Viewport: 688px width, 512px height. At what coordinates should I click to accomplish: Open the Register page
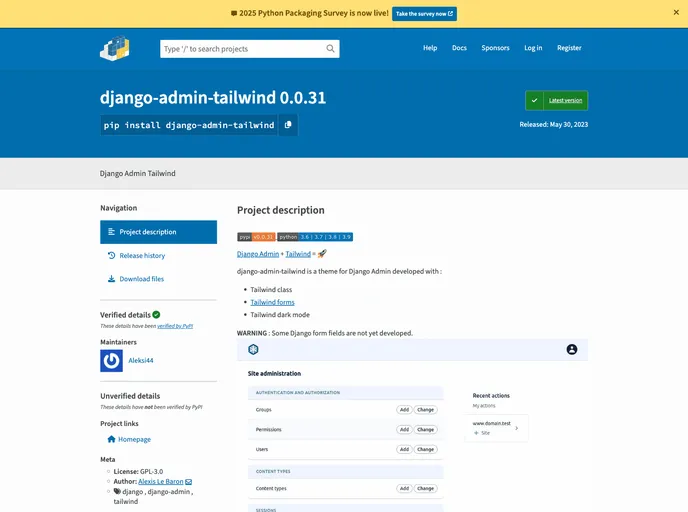(x=569, y=48)
